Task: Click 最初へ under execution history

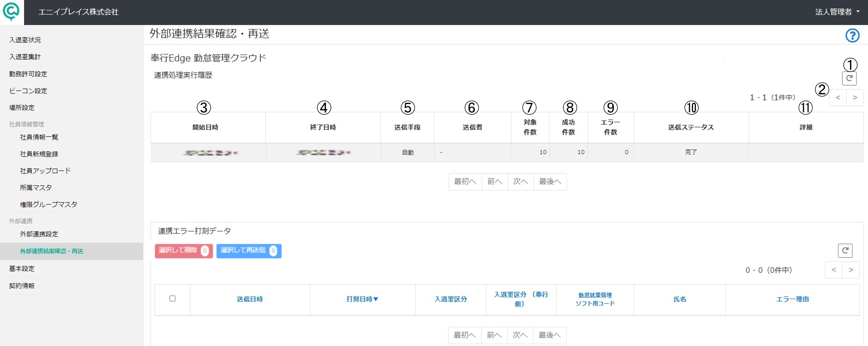Action: 465,182
